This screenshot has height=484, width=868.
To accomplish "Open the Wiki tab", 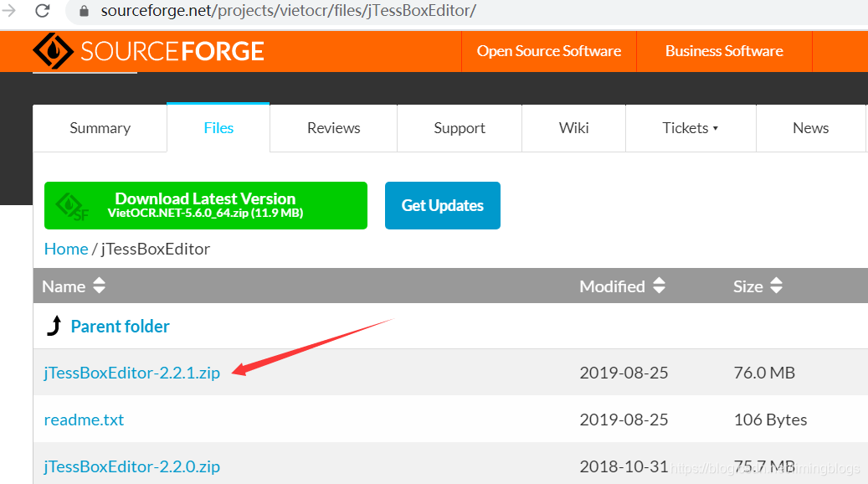I will [574, 128].
